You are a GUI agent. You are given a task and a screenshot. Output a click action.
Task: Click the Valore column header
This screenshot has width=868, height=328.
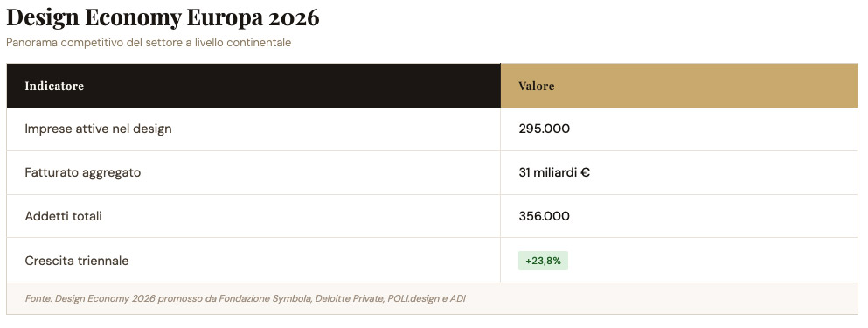coord(679,86)
